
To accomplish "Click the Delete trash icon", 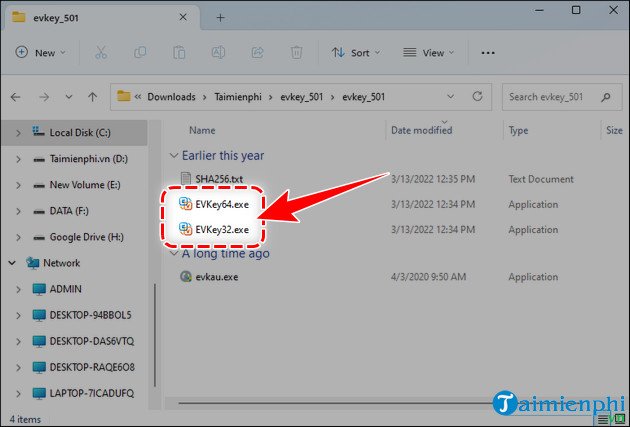I will pyautogui.click(x=296, y=53).
